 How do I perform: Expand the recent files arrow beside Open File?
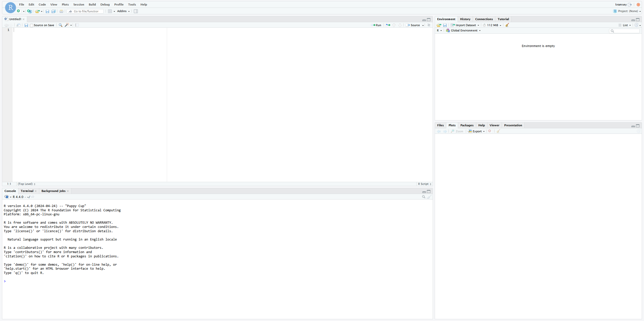(42, 11)
